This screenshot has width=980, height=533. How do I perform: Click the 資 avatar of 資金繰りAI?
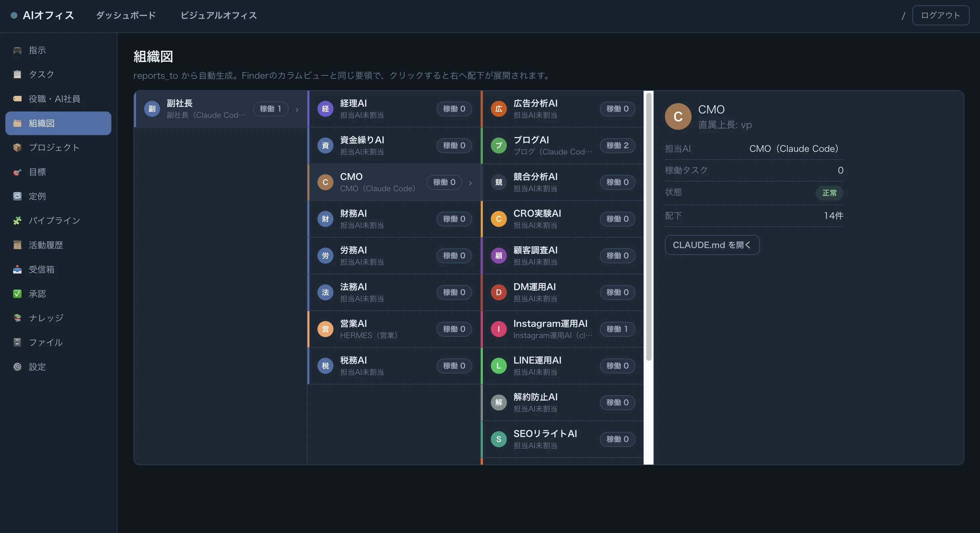325,146
